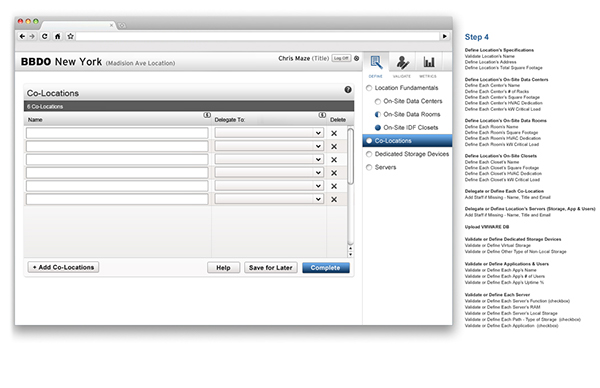Open Delegate To dropdown in sixth row
This screenshot has width=600, height=388.
pos(269,199)
